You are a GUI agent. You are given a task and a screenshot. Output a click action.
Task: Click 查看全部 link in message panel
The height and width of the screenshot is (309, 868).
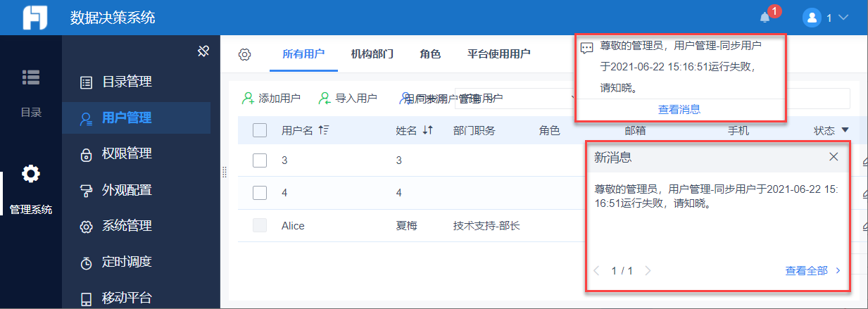(x=807, y=270)
